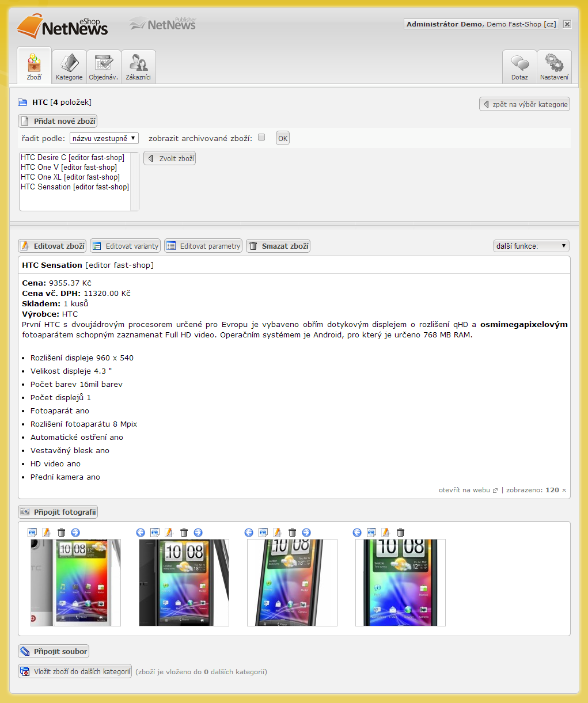Edit the first HTC Sensation photo

47,533
